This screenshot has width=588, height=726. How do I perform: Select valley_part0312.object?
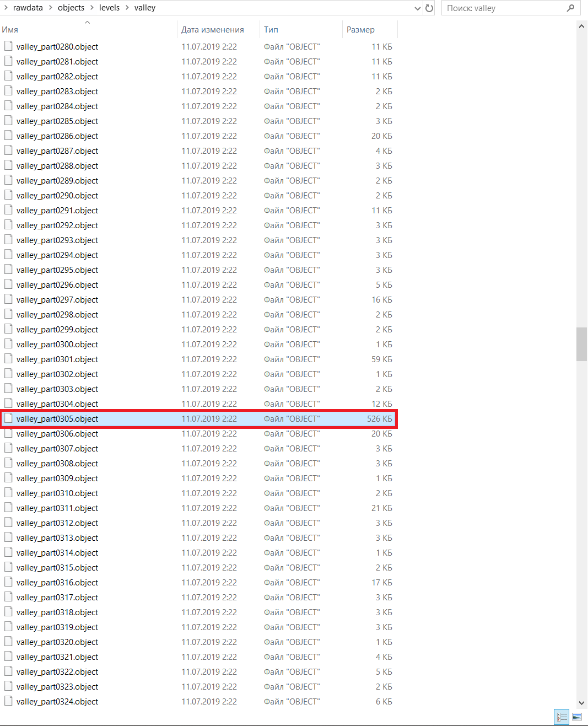(57, 523)
